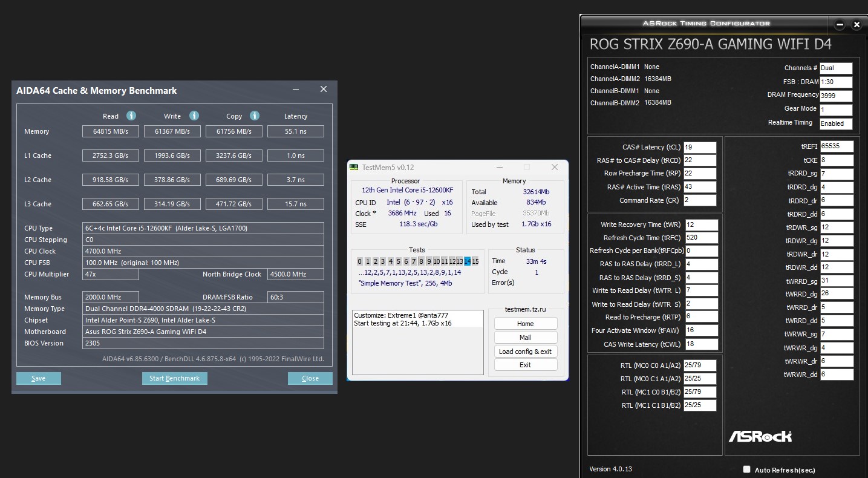Click the tRRD_S value field

pyautogui.click(x=702, y=278)
